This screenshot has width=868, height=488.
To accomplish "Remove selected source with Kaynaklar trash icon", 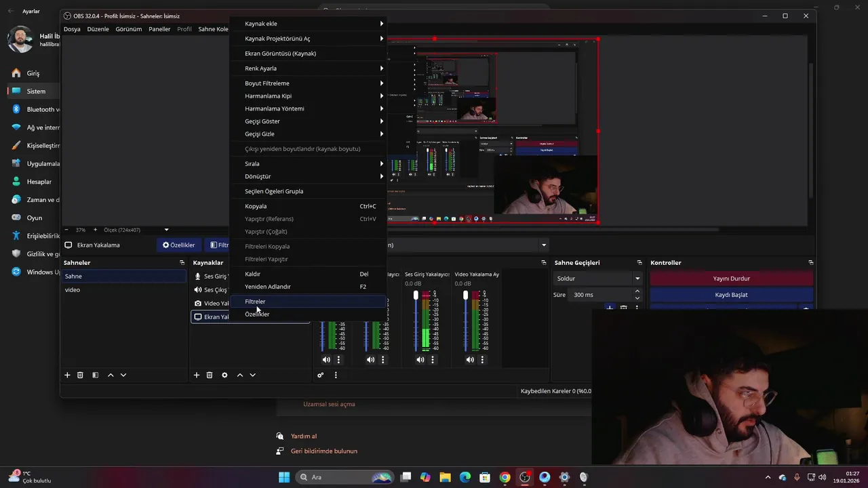I will [210, 375].
